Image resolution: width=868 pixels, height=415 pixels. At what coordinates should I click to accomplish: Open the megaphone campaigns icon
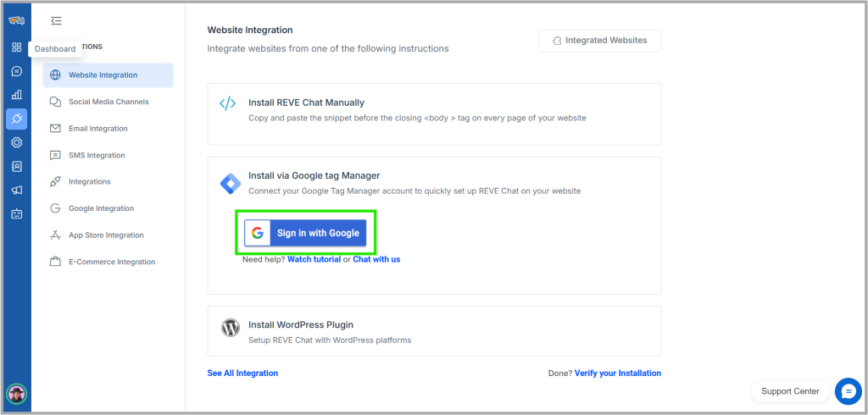tap(16, 190)
